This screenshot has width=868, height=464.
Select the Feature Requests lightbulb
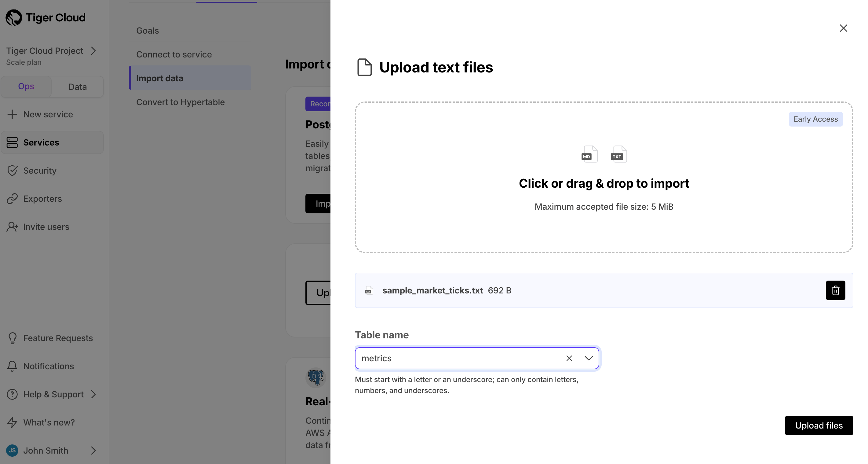pyautogui.click(x=13, y=338)
